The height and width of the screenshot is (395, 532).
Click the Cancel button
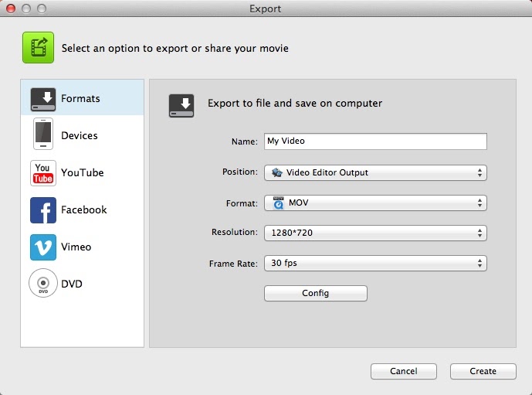403,371
